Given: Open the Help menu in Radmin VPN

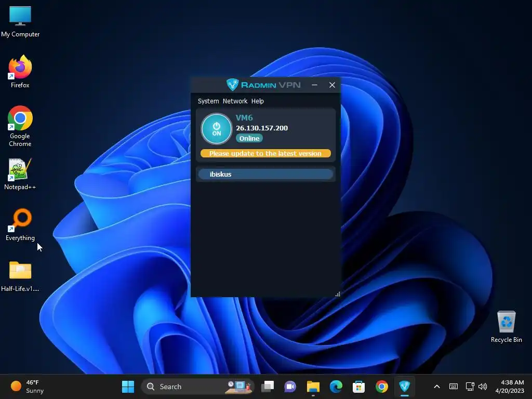Looking at the screenshot, I should click(x=258, y=101).
